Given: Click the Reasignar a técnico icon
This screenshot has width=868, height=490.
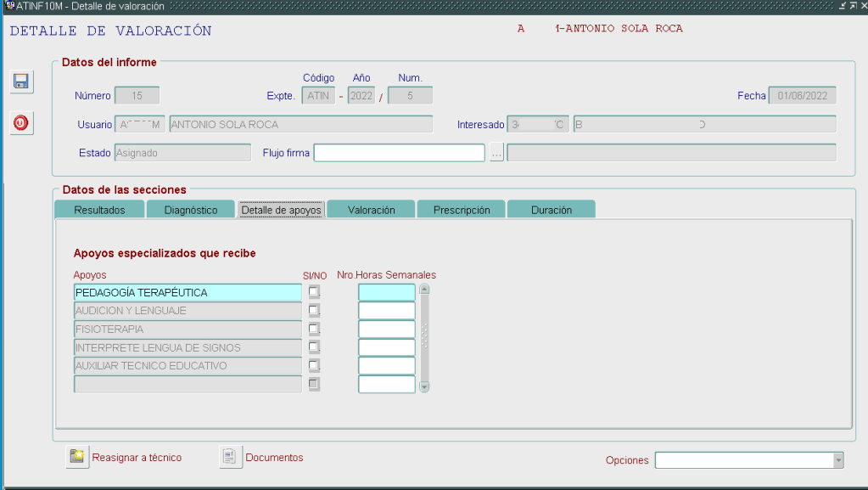Looking at the screenshot, I should tap(78, 457).
